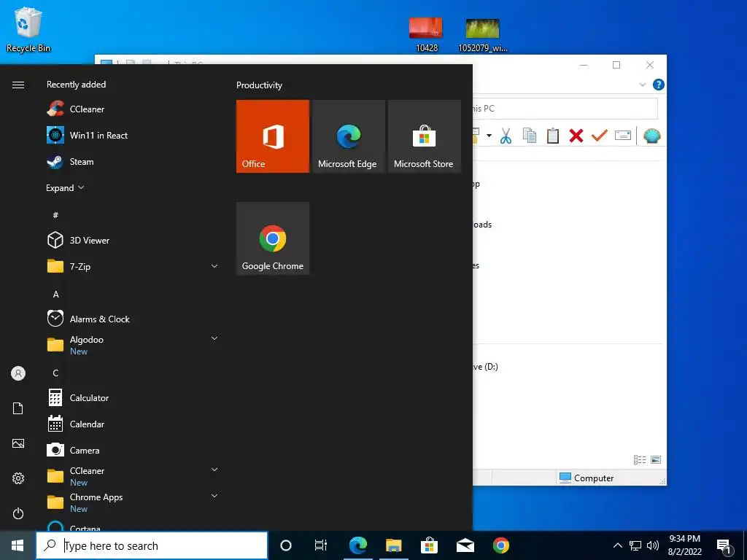
Task: Select the Recycle Bin icon
Action: 28,29
